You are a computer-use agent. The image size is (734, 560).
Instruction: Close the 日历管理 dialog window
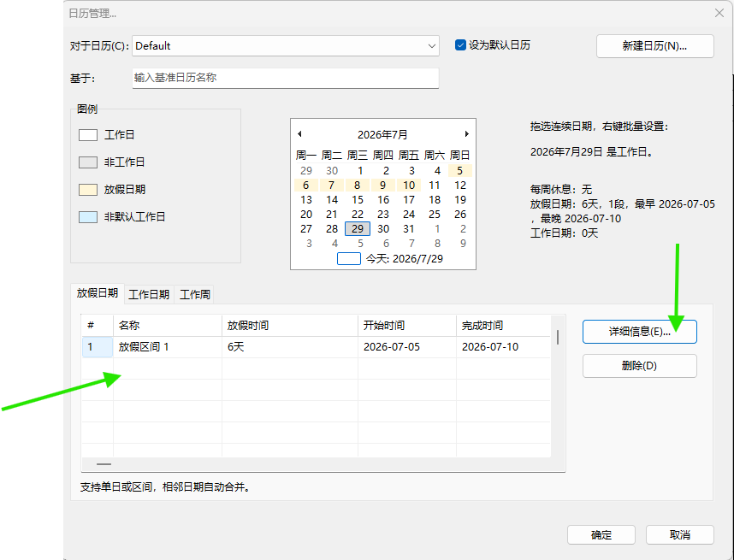point(719,13)
